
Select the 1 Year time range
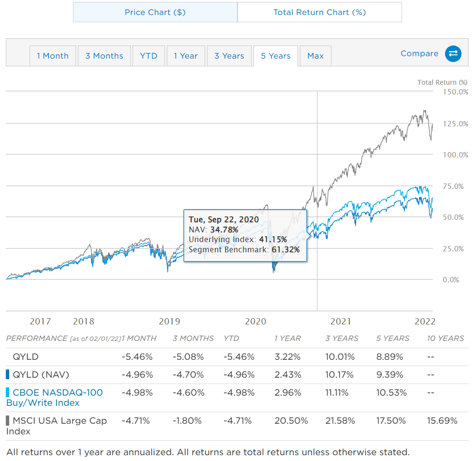(x=186, y=56)
